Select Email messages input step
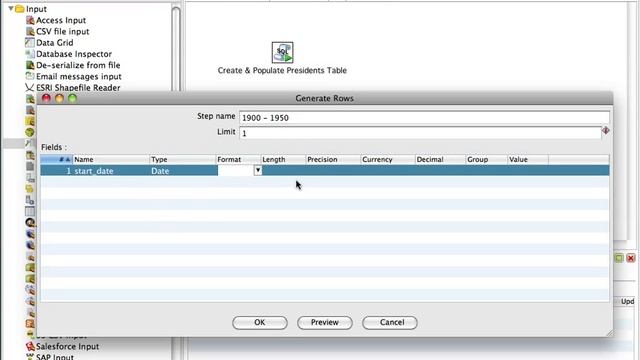The width and height of the screenshot is (640, 360). click(x=79, y=76)
